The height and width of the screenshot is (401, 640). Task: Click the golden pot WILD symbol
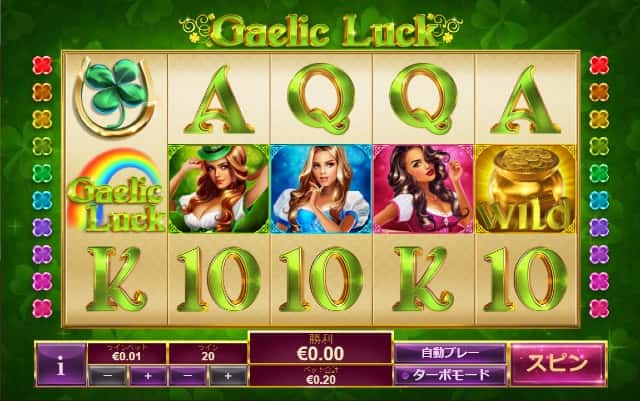526,189
